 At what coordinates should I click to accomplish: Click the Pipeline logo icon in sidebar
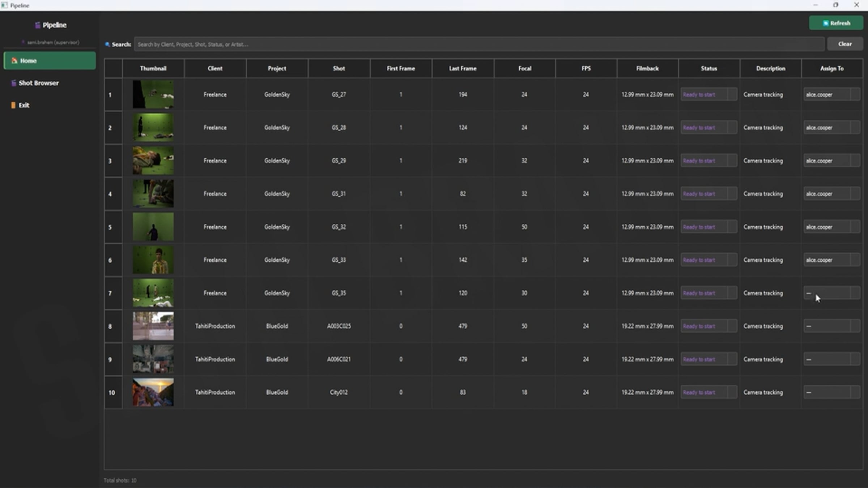(x=37, y=25)
